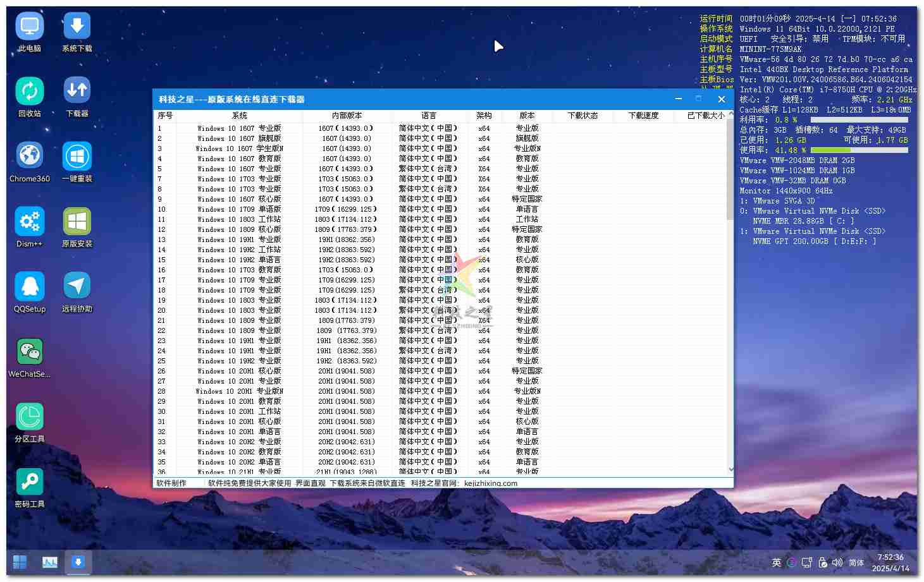Viewport: 924px width, 582px height.
Task: Click the 英 input method indicator in tray
Action: point(776,562)
